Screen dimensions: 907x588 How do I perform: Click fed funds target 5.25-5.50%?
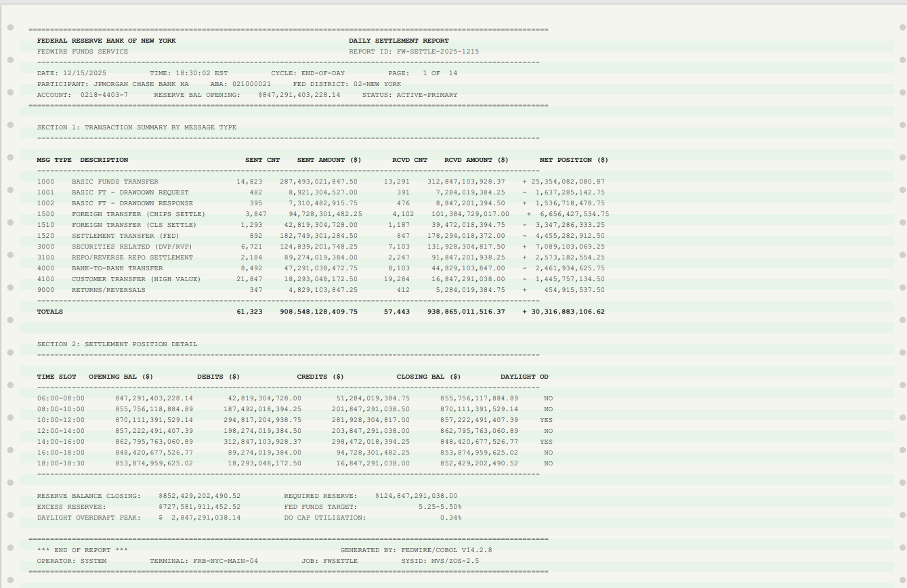click(440, 507)
